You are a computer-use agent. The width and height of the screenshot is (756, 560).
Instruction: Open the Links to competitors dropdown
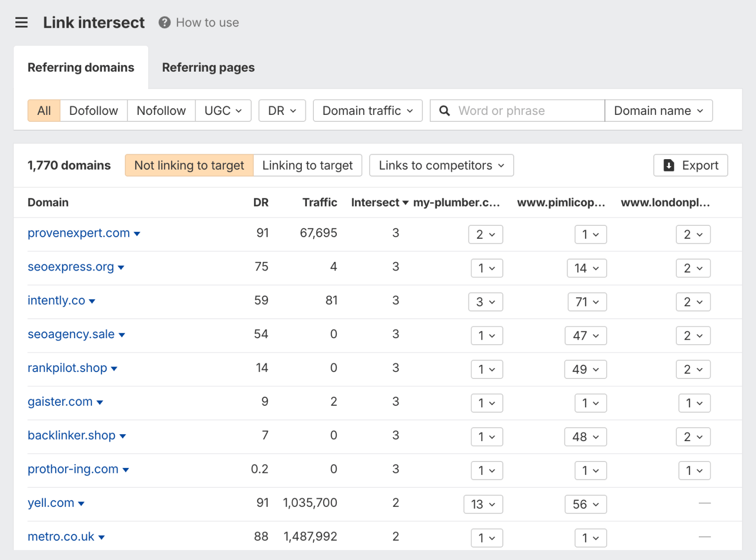tap(441, 165)
